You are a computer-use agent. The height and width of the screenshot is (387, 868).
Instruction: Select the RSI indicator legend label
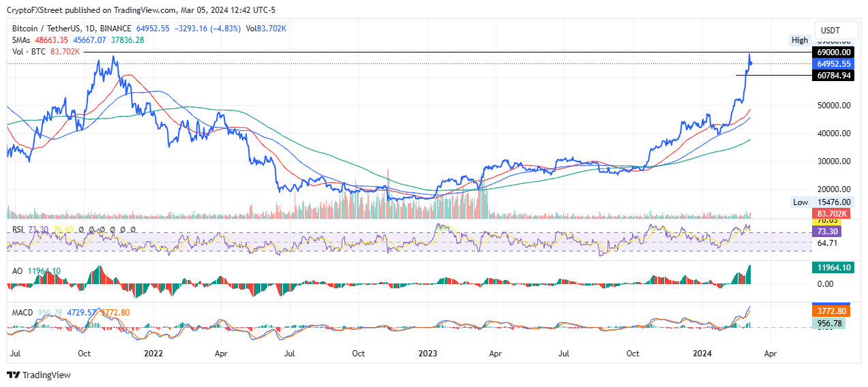[19, 230]
